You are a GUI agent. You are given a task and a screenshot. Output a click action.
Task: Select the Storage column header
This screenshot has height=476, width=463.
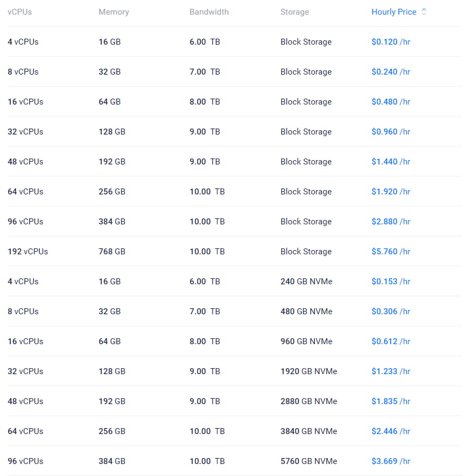294,11
